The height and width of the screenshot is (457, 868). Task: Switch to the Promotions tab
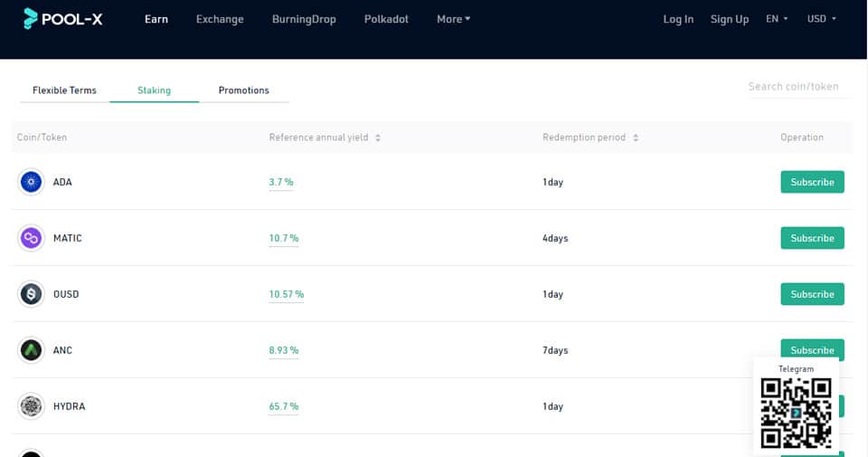pos(243,90)
